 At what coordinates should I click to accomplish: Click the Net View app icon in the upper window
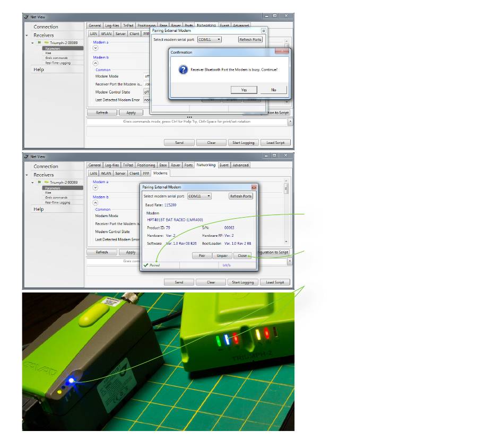pos(27,17)
